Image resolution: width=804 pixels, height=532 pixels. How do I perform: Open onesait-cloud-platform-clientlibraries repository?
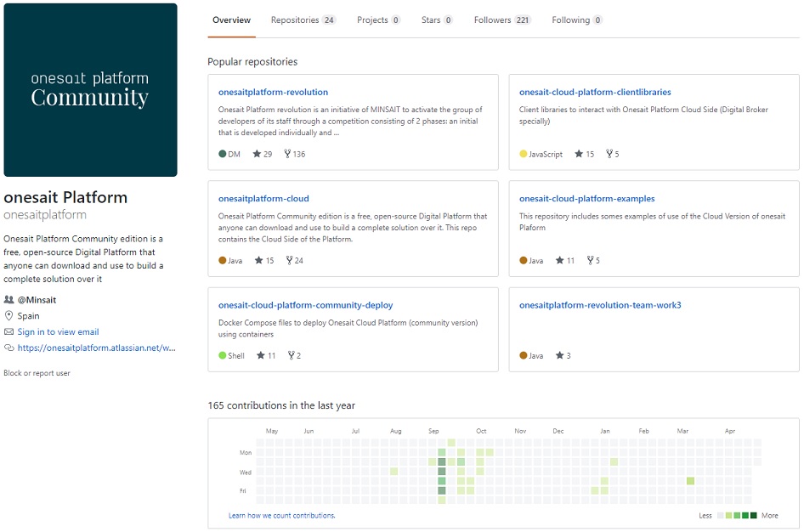[595, 93]
